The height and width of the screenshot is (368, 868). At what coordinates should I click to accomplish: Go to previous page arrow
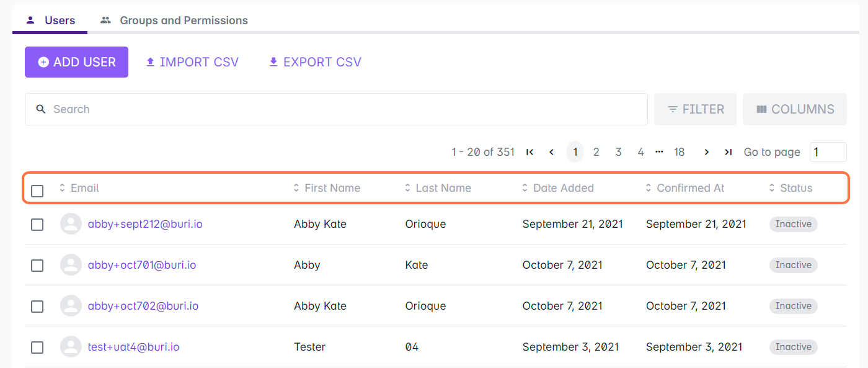coord(552,152)
